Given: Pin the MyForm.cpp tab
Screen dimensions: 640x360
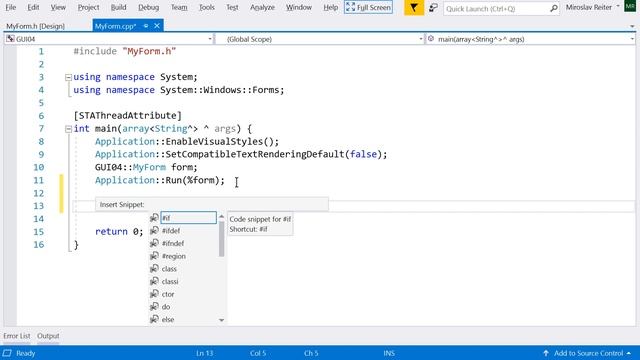Looking at the screenshot, I should pos(146,26).
